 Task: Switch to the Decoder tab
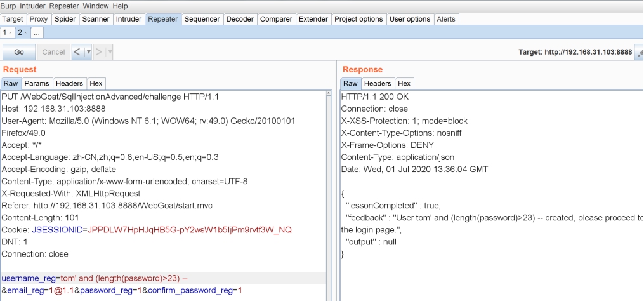[x=240, y=19]
